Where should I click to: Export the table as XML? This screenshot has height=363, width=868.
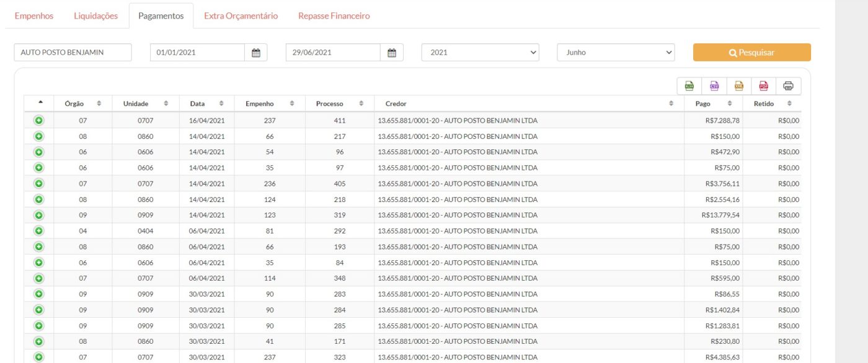pos(738,86)
